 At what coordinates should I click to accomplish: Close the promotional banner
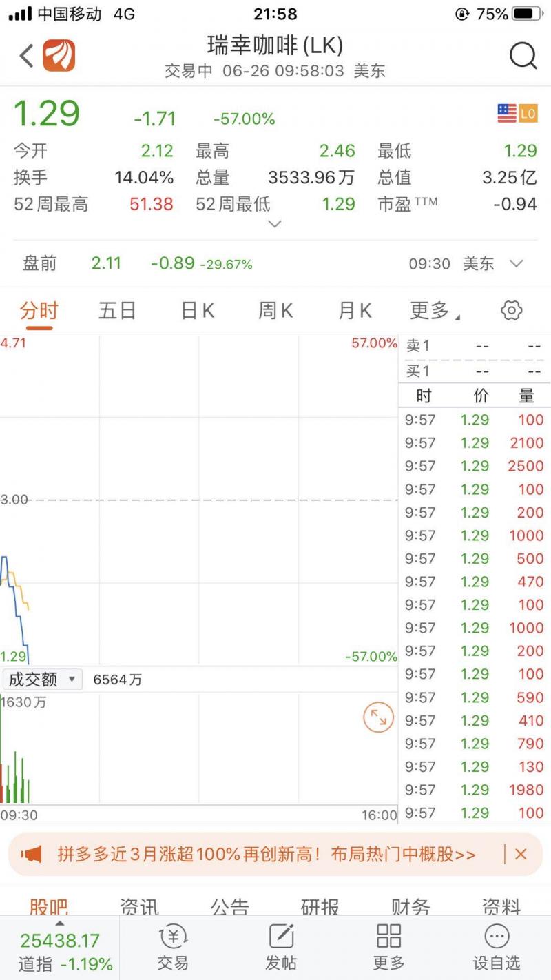(x=521, y=855)
